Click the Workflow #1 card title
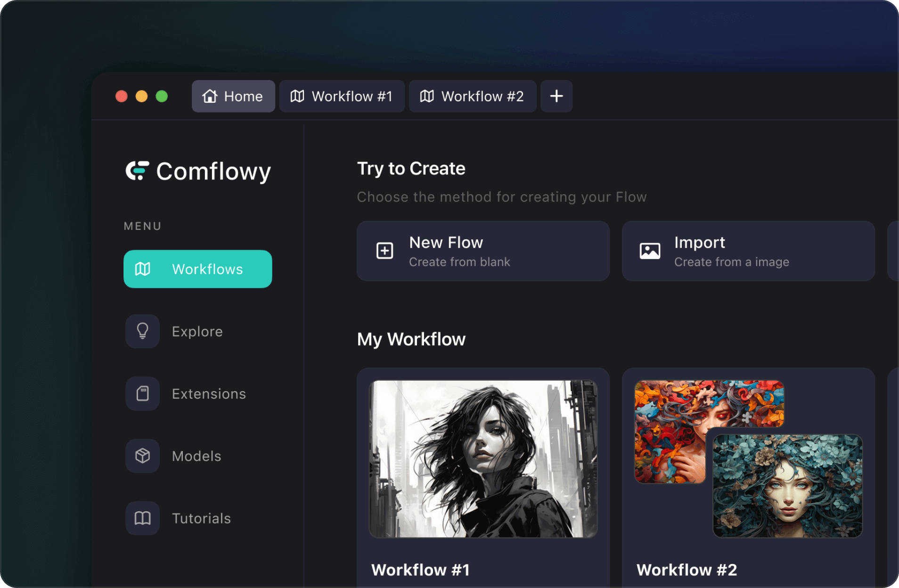Viewport: 899px width, 588px height. [x=420, y=570]
